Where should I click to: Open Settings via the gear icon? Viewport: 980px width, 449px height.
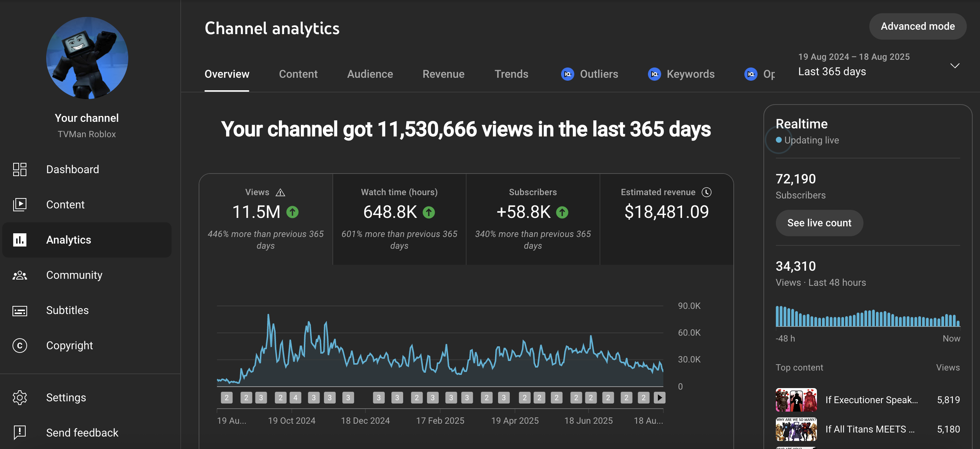coord(20,398)
